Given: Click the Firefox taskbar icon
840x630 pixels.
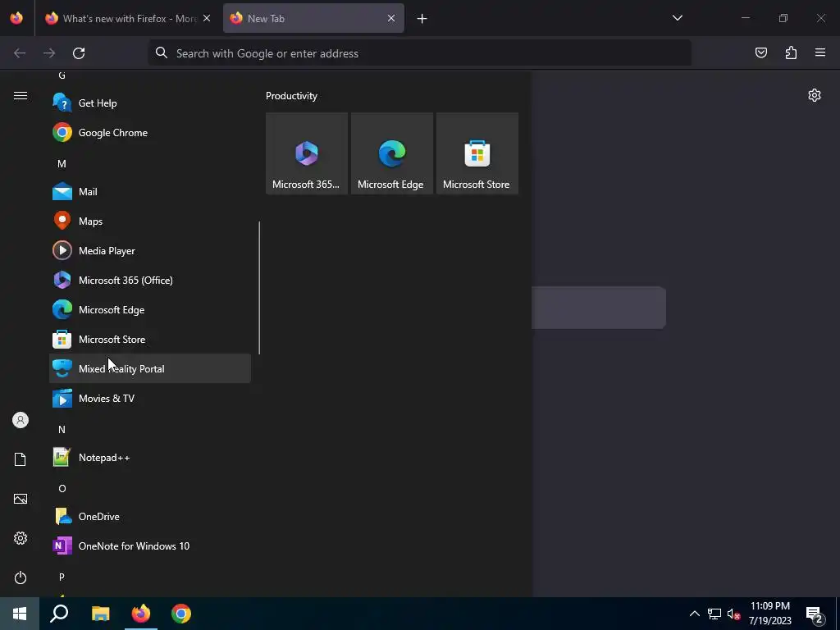Looking at the screenshot, I should pyautogui.click(x=141, y=614).
